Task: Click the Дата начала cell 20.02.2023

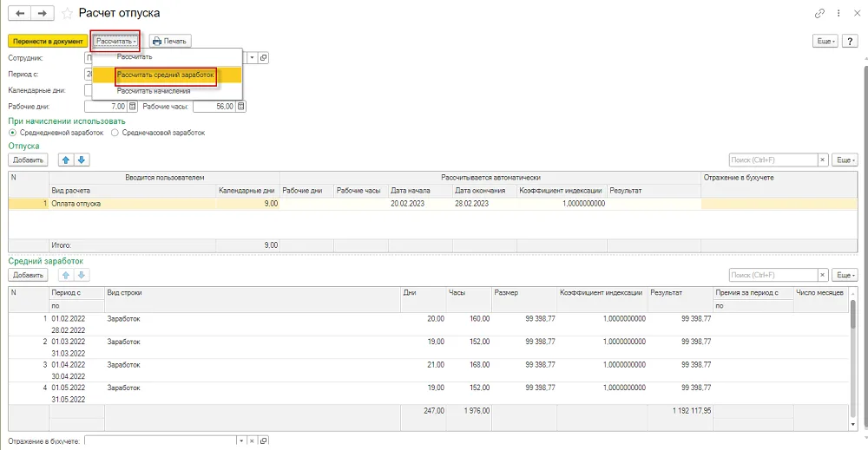Action: click(420, 204)
